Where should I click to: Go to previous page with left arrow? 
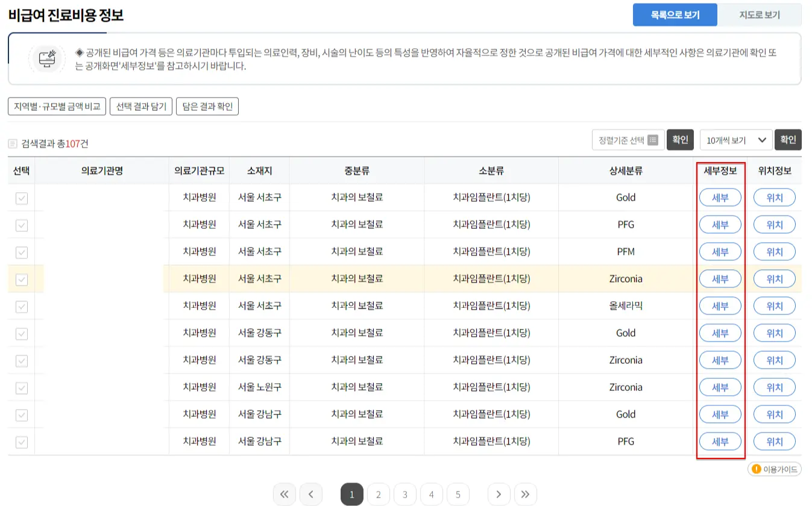[310, 494]
